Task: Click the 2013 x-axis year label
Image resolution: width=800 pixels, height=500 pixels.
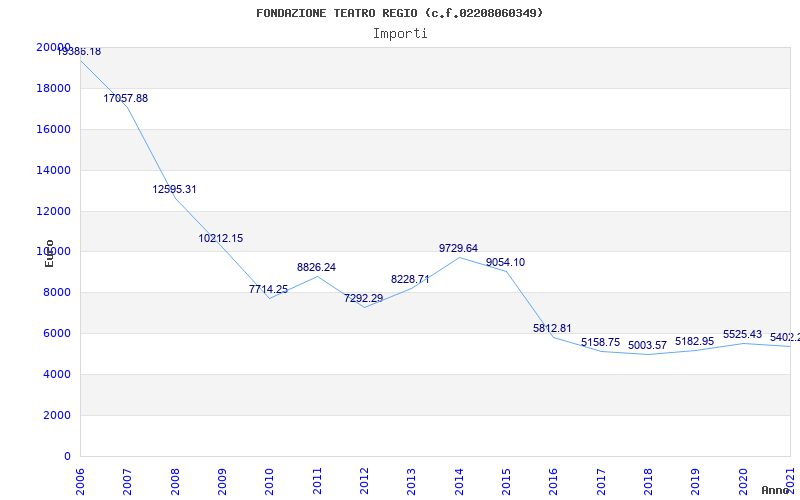Action: click(x=411, y=482)
